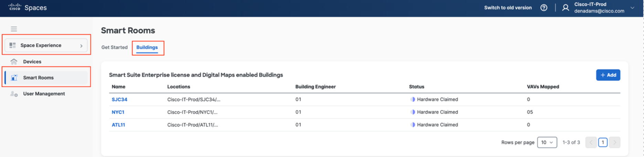Click the Cisco Spaces logo

[x=28, y=8]
